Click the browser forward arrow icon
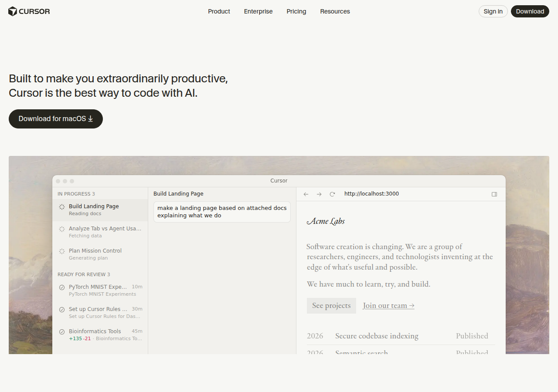 pyautogui.click(x=319, y=194)
